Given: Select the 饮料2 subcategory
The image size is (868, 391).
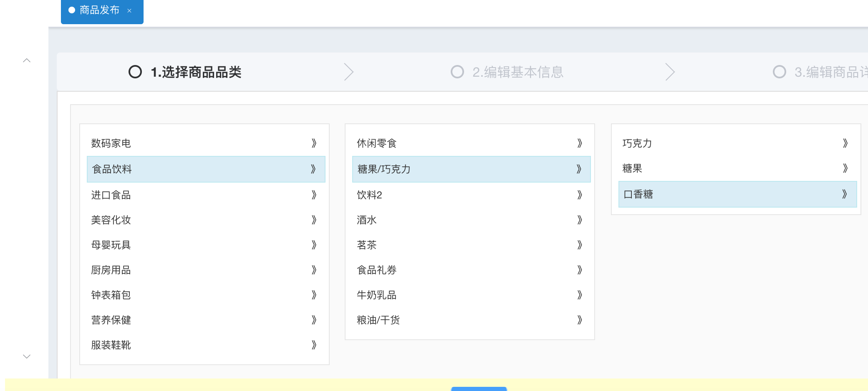Looking at the screenshot, I should click(471, 195).
